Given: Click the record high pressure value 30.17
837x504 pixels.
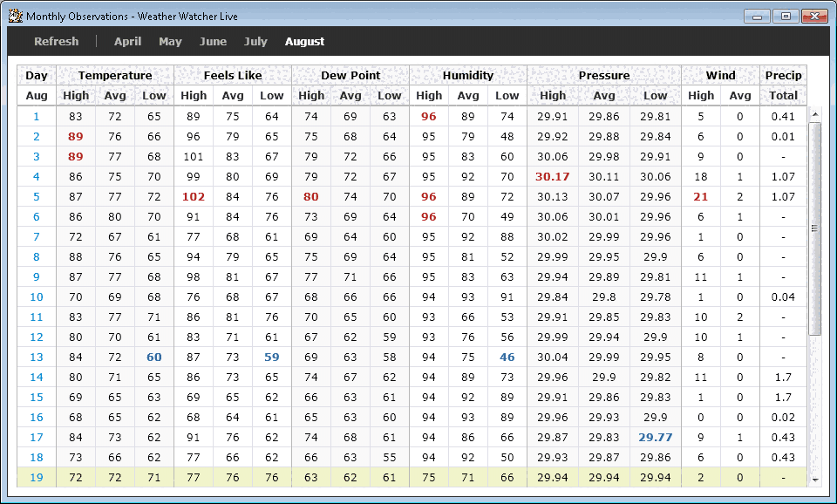Looking at the screenshot, I should pyautogui.click(x=553, y=176).
